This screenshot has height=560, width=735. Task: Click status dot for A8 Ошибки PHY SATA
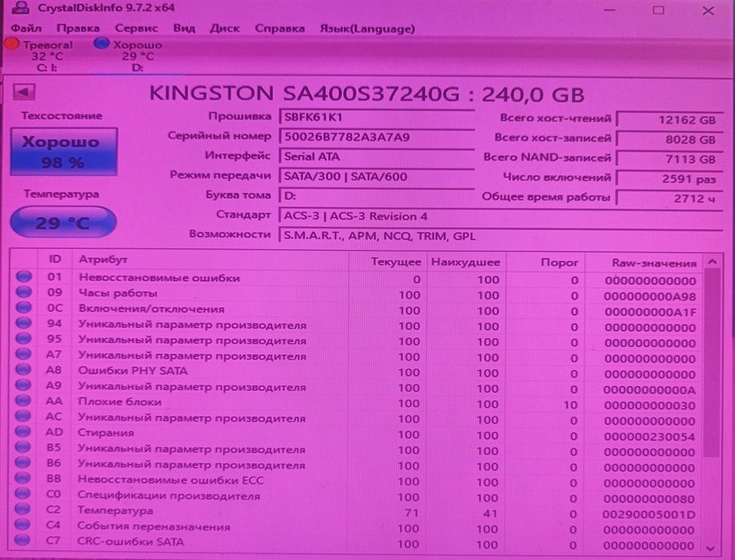click(x=23, y=369)
